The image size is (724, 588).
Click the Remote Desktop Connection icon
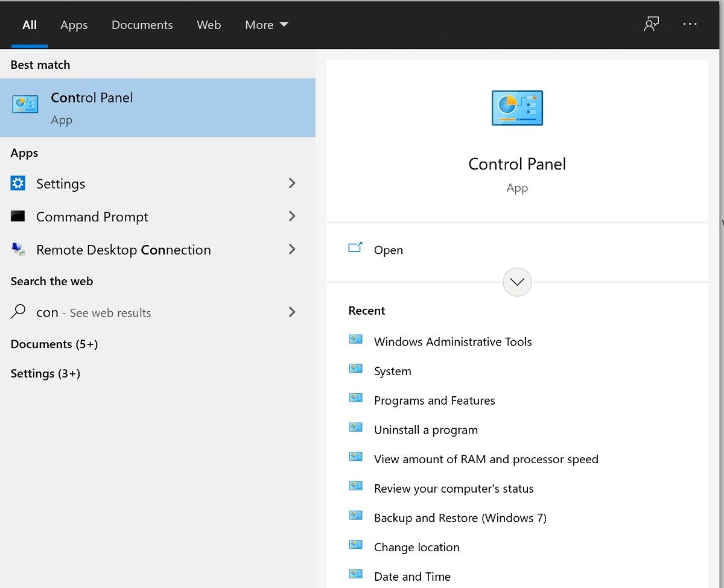pyautogui.click(x=18, y=250)
